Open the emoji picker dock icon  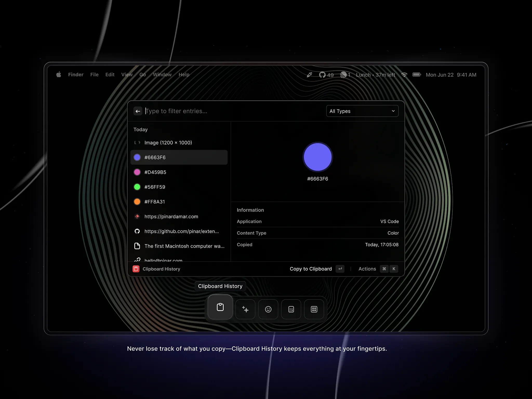[x=268, y=309]
